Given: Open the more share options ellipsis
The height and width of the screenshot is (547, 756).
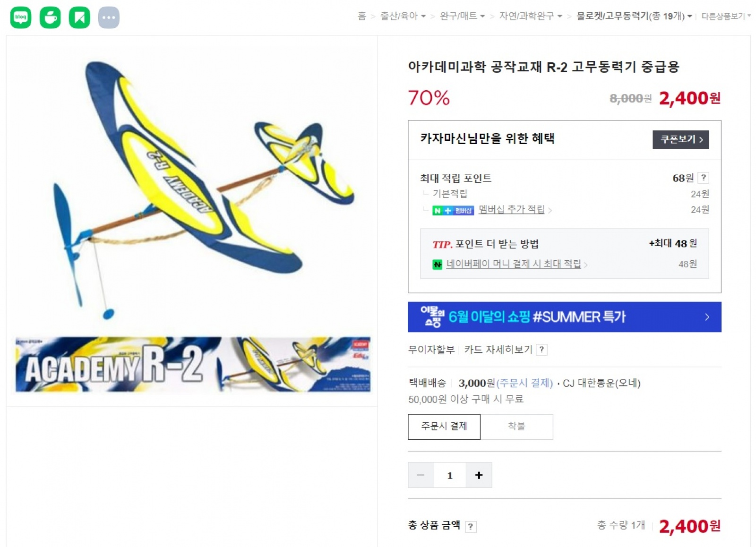Looking at the screenshot, I should click(x=109, y=17).
